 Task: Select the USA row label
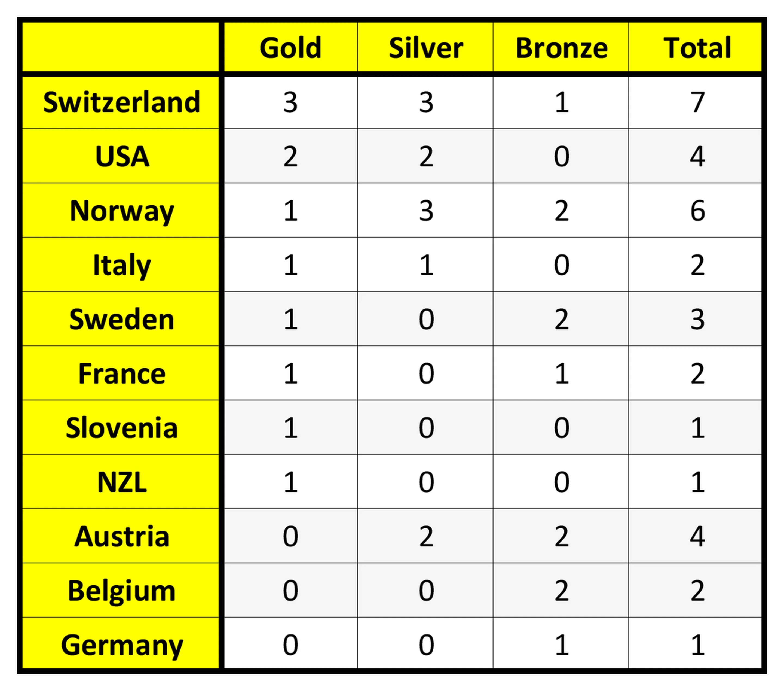tap(122, 157)
